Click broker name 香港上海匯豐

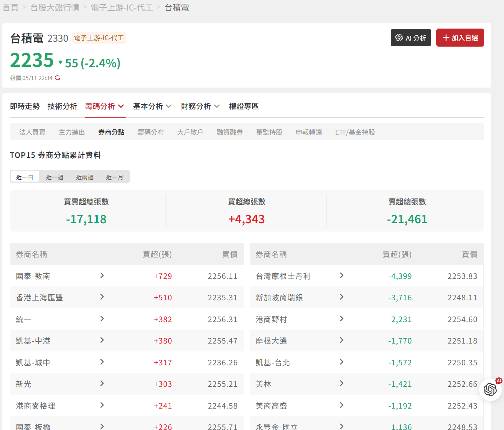pos(39,298)
